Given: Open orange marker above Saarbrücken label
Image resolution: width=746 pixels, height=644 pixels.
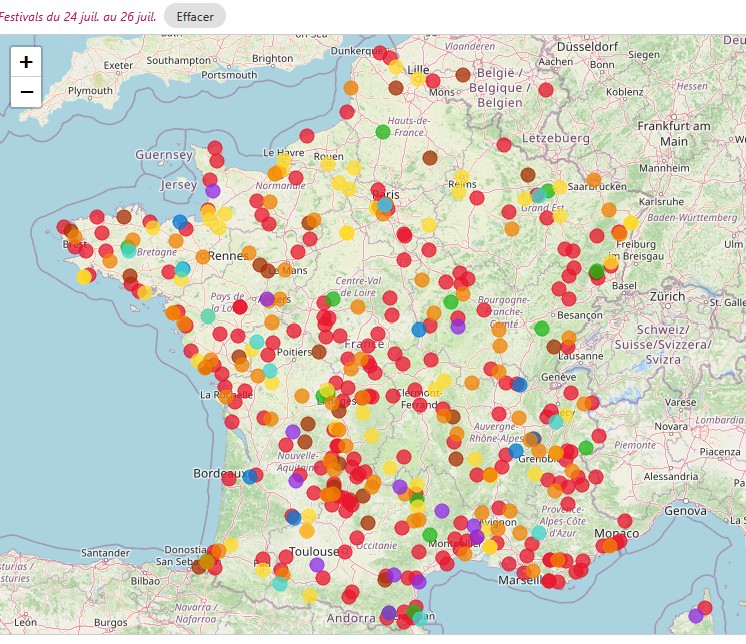Looking at the screenshot, I should pos(594,179).
